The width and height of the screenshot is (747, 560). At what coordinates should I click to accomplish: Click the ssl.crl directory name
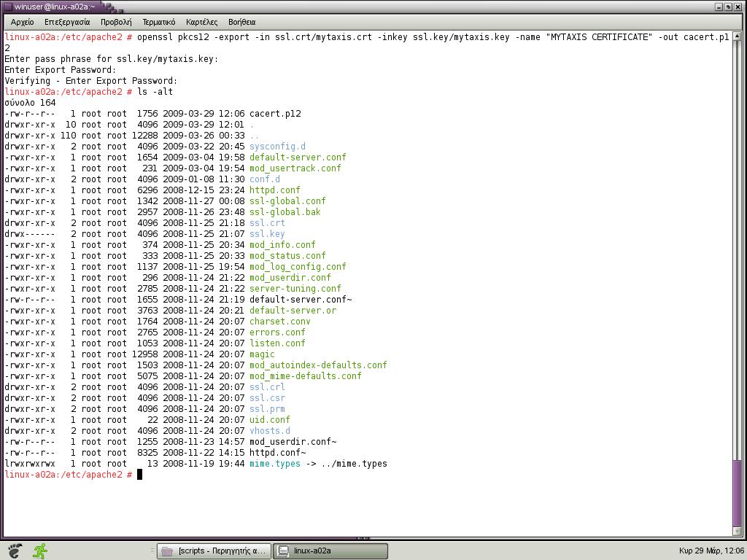pos(267,387)
